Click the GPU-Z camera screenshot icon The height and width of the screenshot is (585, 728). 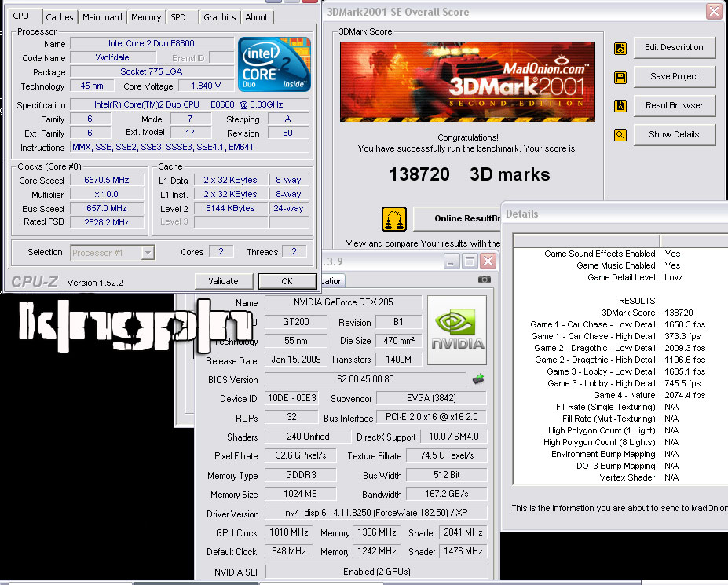tap(484, 280)
